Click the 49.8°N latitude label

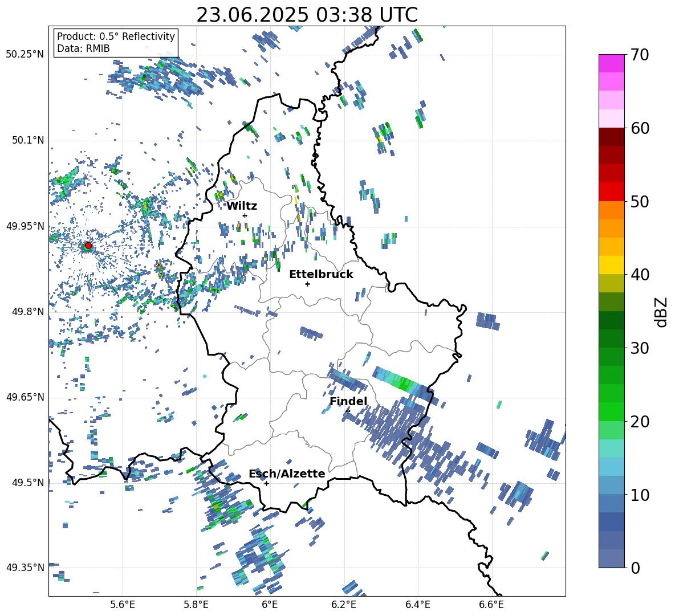pos(28,312)
